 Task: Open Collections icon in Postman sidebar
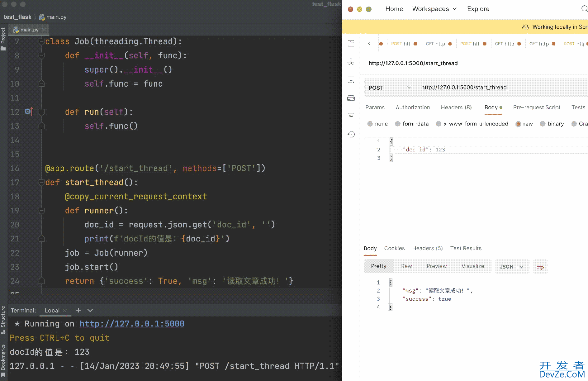coord(351,43)
